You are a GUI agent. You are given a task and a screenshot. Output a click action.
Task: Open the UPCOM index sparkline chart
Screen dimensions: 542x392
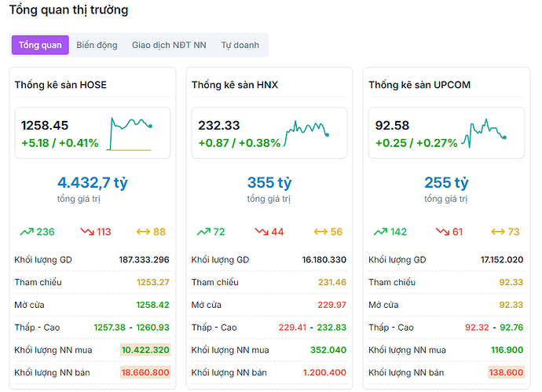pyautogui.click(x=484, y=134)
